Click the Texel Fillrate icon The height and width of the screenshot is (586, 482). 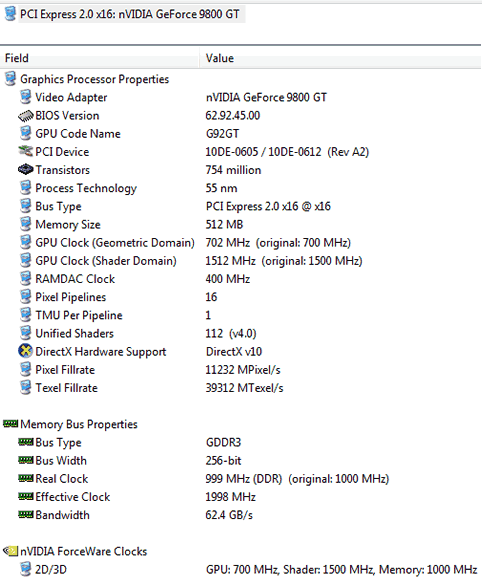coord(25,388)
